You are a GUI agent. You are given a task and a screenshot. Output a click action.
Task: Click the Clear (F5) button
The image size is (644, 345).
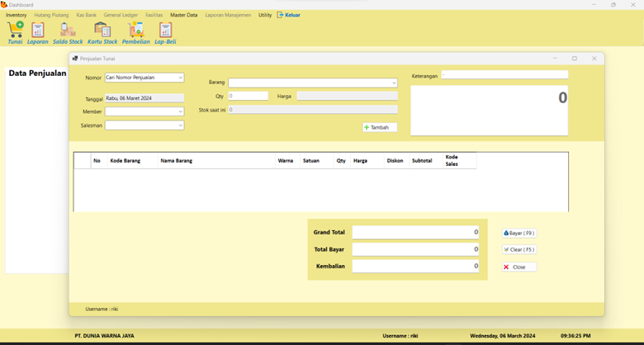(x=519, y=249)
